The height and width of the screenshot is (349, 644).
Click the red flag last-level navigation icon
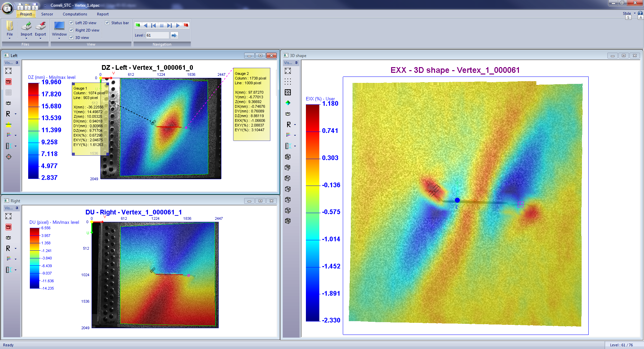(x=186, y=25)
